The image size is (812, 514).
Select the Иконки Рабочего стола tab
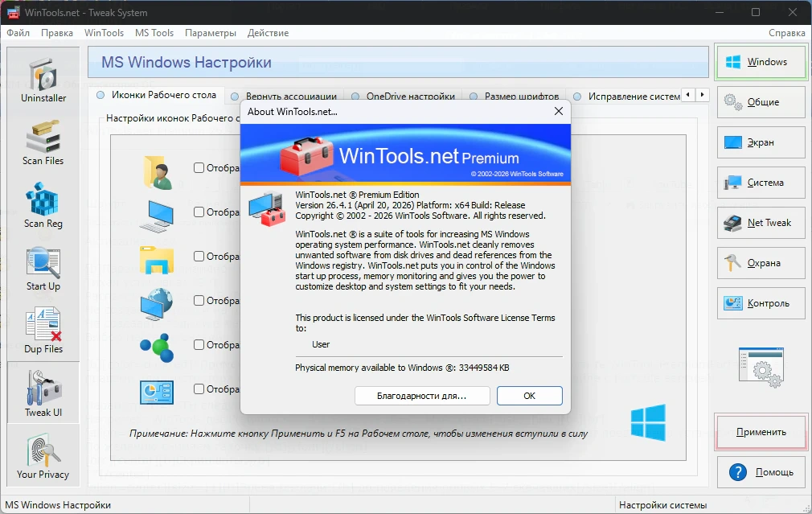coord(157,96)
